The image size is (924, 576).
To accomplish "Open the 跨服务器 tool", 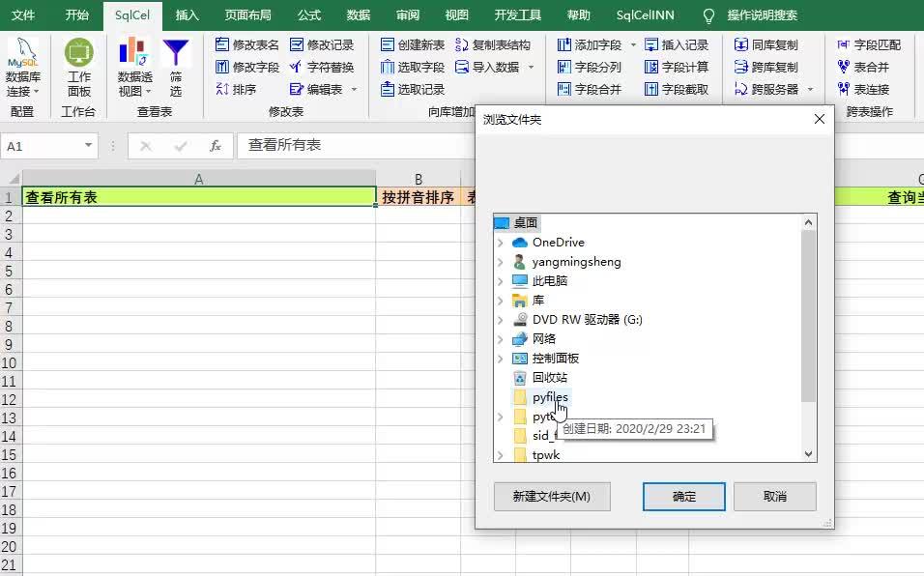I will [766, 90].
